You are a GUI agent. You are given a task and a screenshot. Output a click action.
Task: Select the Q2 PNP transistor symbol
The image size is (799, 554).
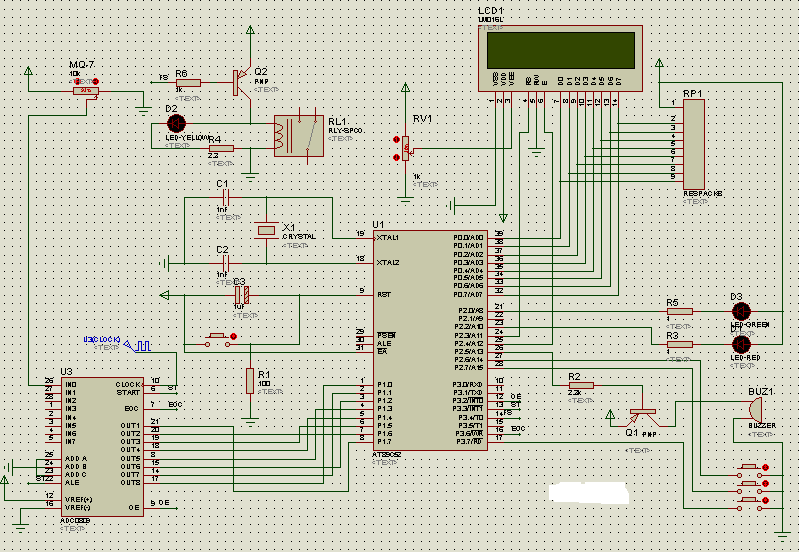243,82
